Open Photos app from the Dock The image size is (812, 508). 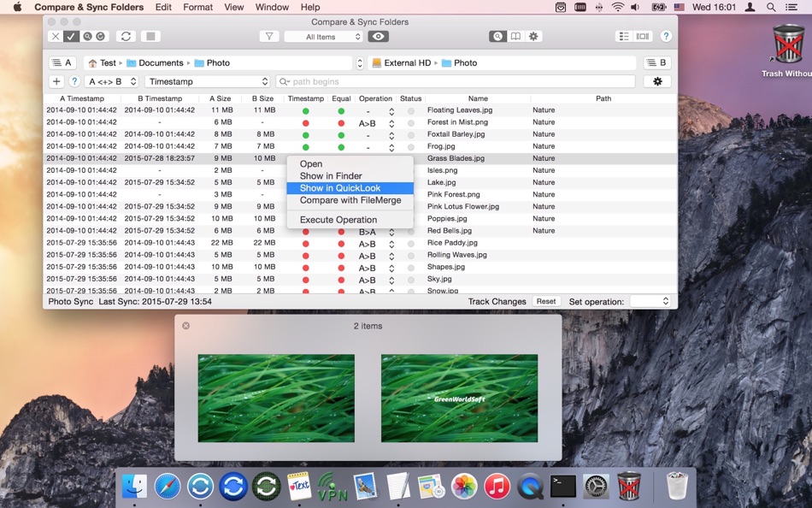[x=464, y=487]
